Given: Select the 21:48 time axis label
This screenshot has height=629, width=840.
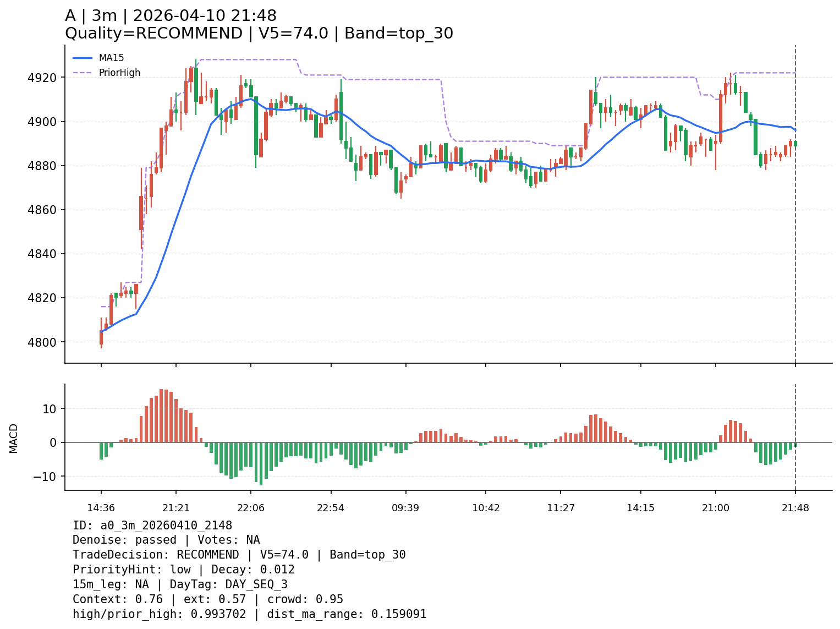Looking at the screenshot, I should (x=795, y=508).
